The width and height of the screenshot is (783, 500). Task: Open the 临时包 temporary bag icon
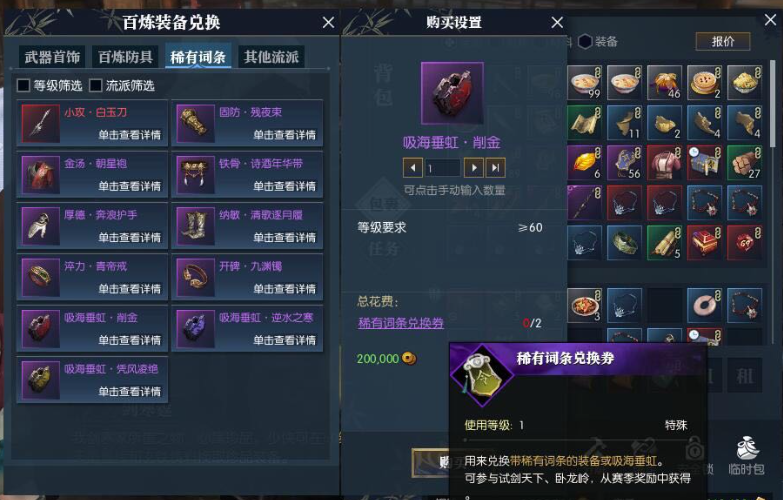coord(746,455)
